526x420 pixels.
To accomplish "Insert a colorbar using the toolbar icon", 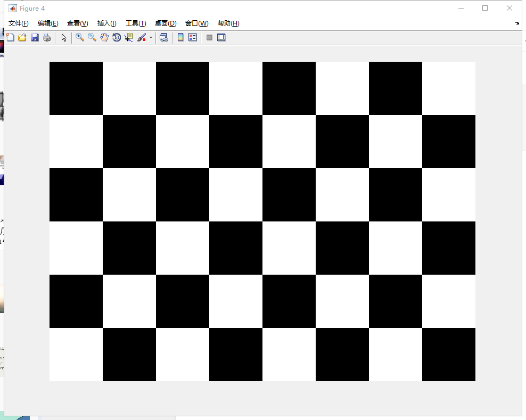I will click(180, 37).
